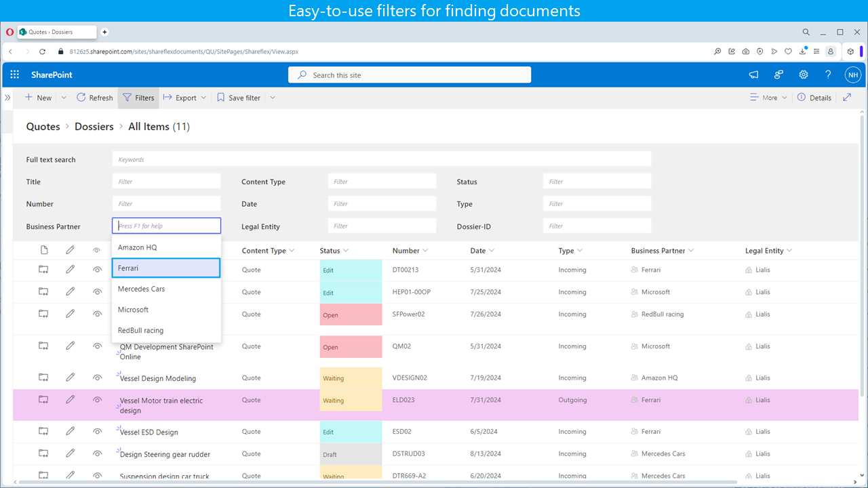This screenshot has height=488, width=868.
Task: Click the Dossier-ID filter field
Action: tap(597, 226)
